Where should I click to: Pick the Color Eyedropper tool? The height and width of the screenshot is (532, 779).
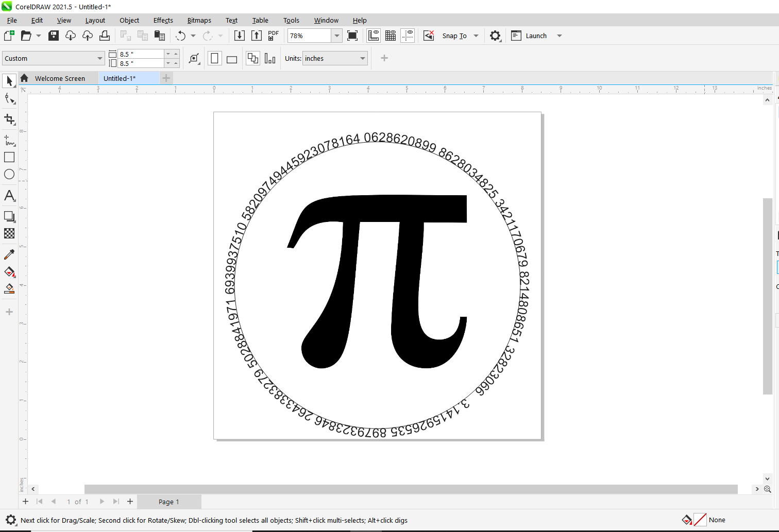pos(9,254)
